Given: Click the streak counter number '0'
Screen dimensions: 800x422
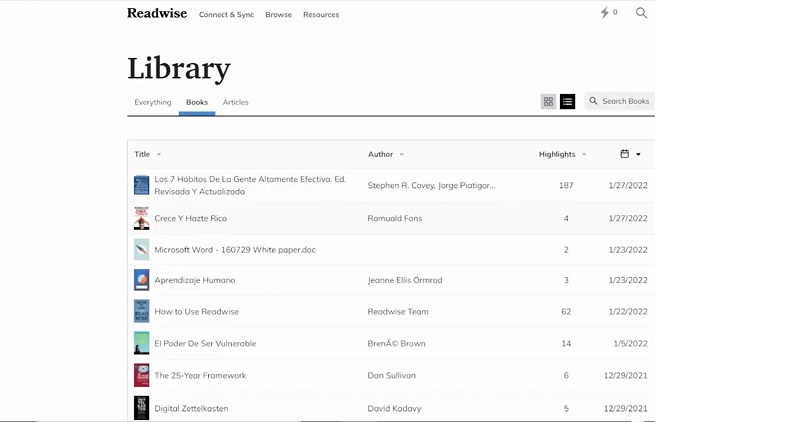Looking at the screenshot, I should (x=615, y=12).
